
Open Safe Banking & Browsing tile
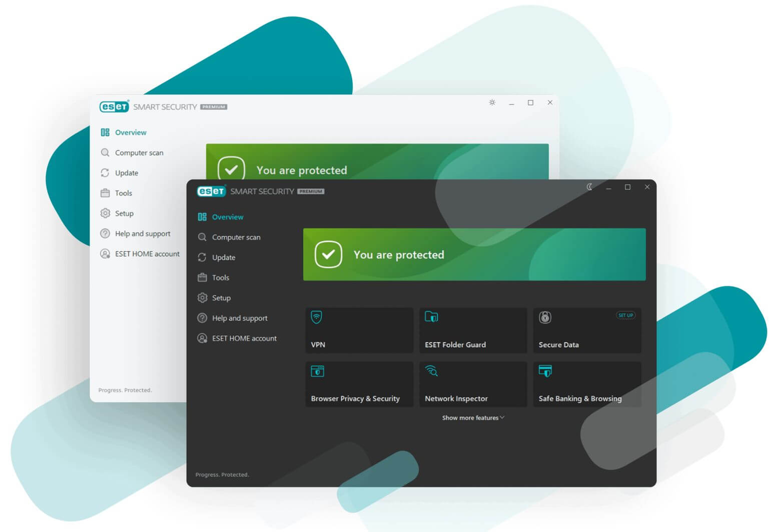[586, 384]
